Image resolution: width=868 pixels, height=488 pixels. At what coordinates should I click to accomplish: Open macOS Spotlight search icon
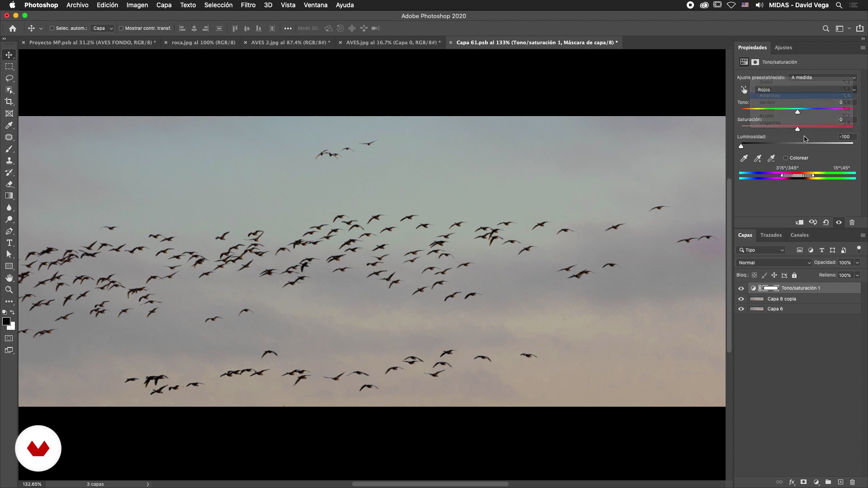tap(839, 5)
